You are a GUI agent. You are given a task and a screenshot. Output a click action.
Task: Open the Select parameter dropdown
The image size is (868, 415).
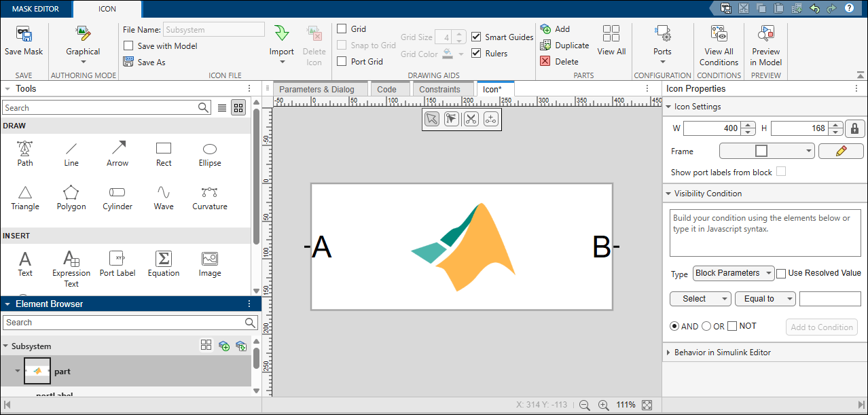tap(700, 299)
